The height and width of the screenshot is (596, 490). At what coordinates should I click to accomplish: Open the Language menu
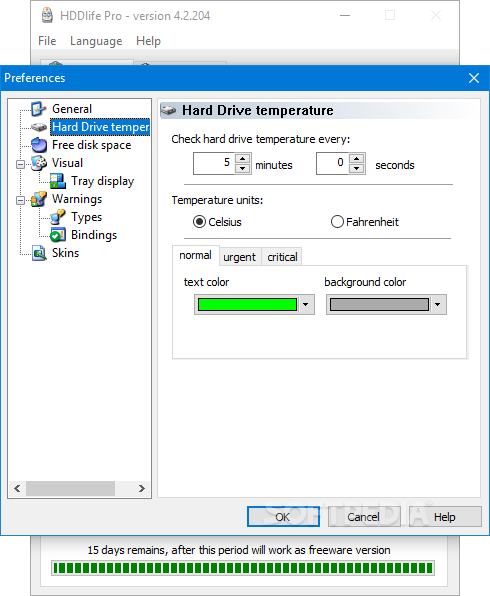(96, 41)
